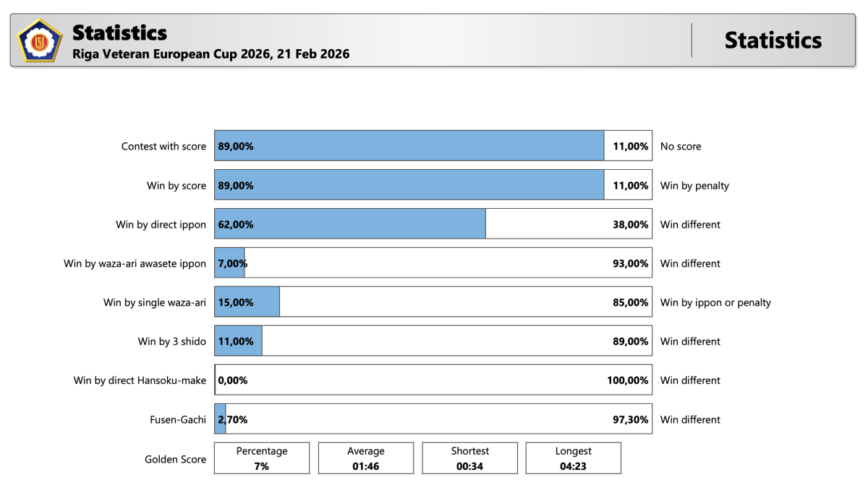Click the direct Hansoku-make 100,00% bar

434,380
